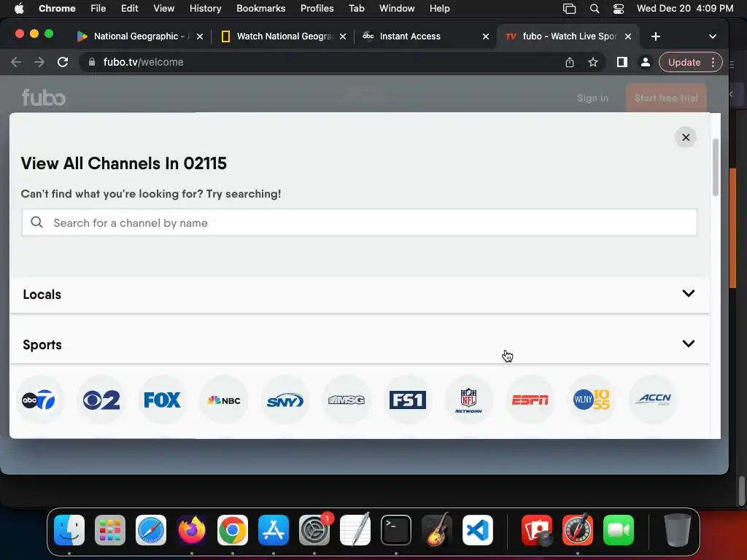The width and height of the screenshot is (747, 560).
Task: Bookmark this page with the star icon
Action: point(592,62)
